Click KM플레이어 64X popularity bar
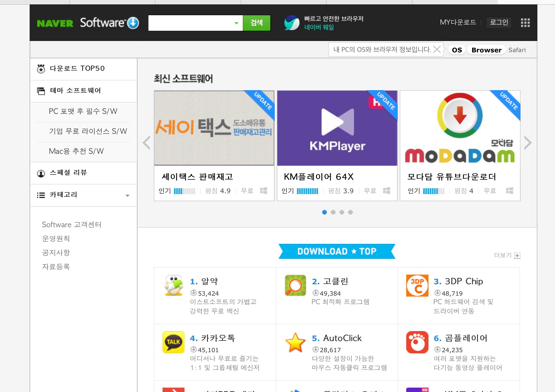The image size is (555, 392). pyautogui.click(x=308, y=191)
